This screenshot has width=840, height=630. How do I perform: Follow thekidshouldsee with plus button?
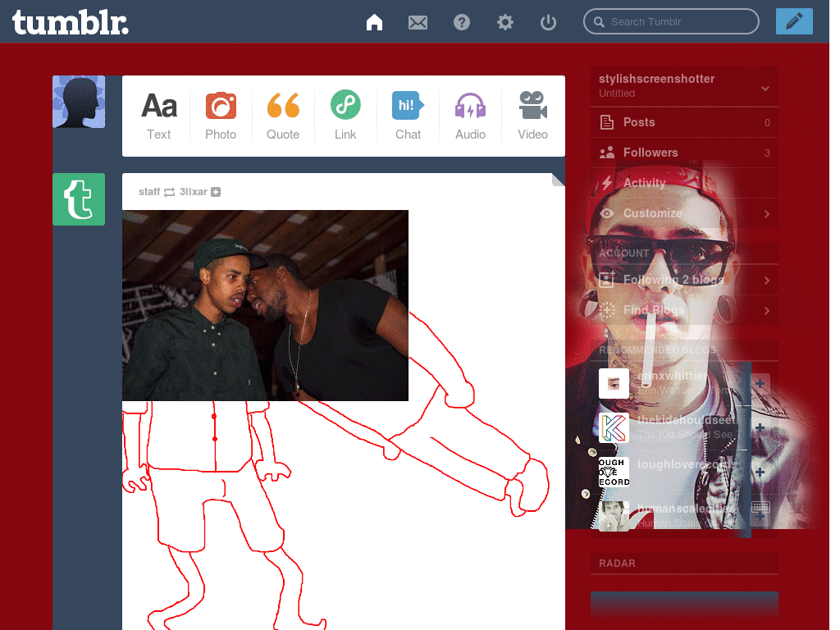pyautogui.click(x=760, y=428)
